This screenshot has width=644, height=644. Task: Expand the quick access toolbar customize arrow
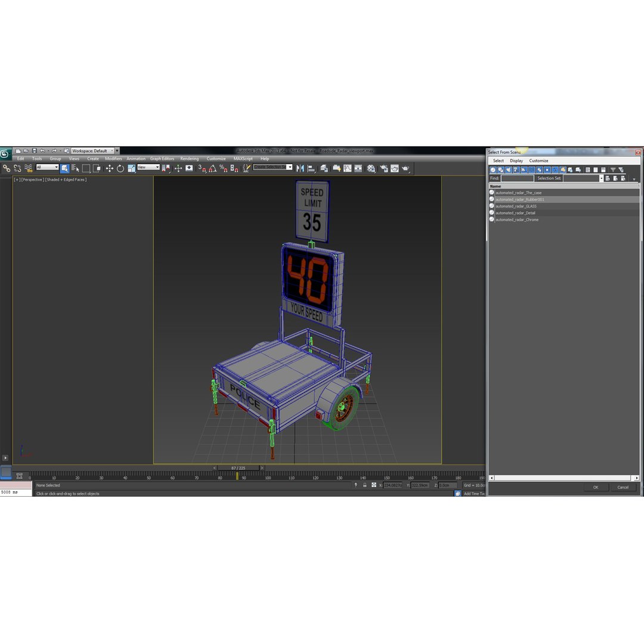pos(117,151)
